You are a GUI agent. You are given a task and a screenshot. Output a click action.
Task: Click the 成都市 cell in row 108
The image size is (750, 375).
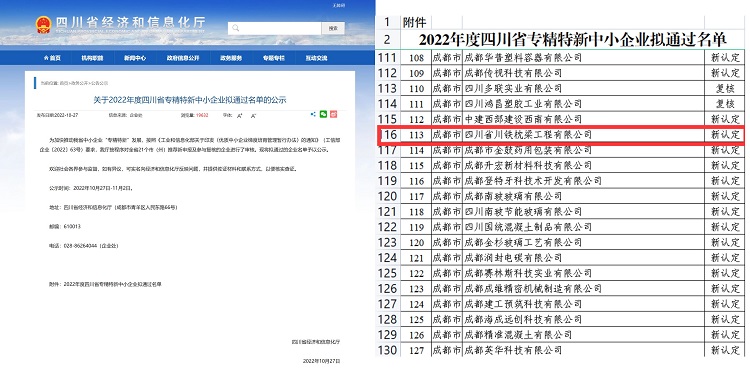446,58
